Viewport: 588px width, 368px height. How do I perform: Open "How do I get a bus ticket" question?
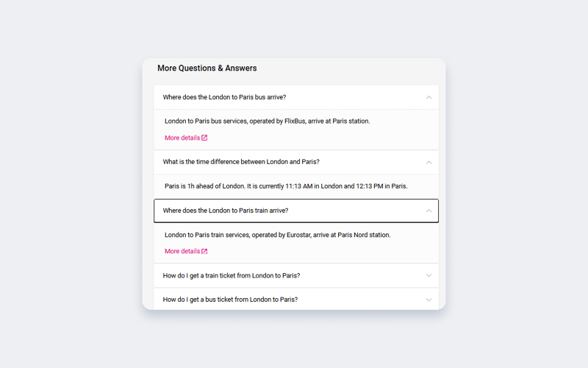click(x=230, y=300)
